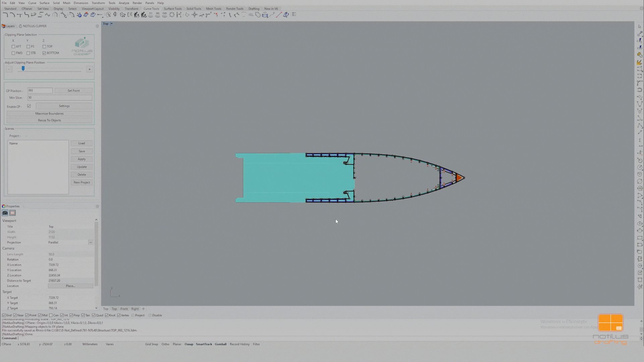Click the FIT curve tool icon
Screen dimensions: 644x362
click(151, 15)
